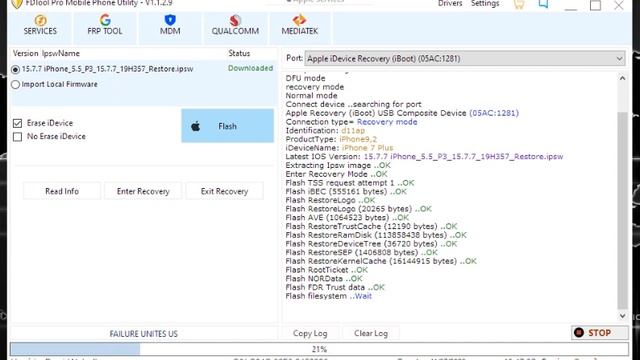Click 'Flash TSS request attempt 1' log line
Viewport: 640px width, 360px height.
[x=350, y=183]
